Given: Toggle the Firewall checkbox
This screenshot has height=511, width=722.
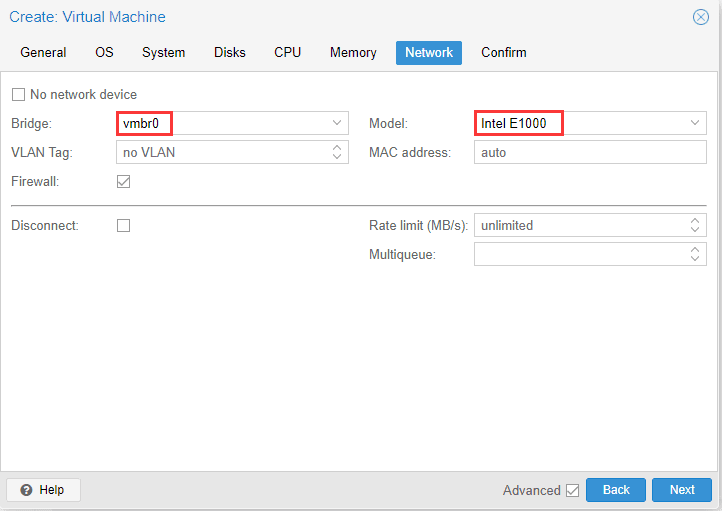Looking at the screenshot, I should (123, 181).
